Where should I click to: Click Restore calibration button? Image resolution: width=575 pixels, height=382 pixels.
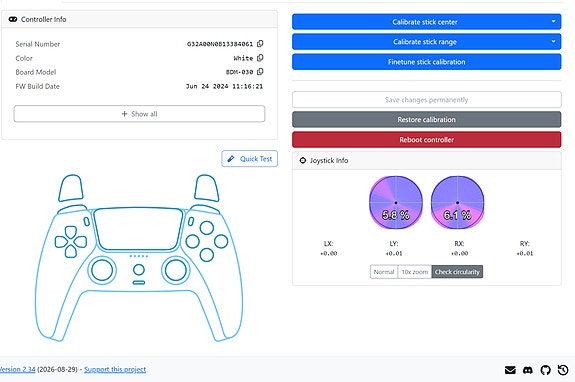(x=426, y=120)
